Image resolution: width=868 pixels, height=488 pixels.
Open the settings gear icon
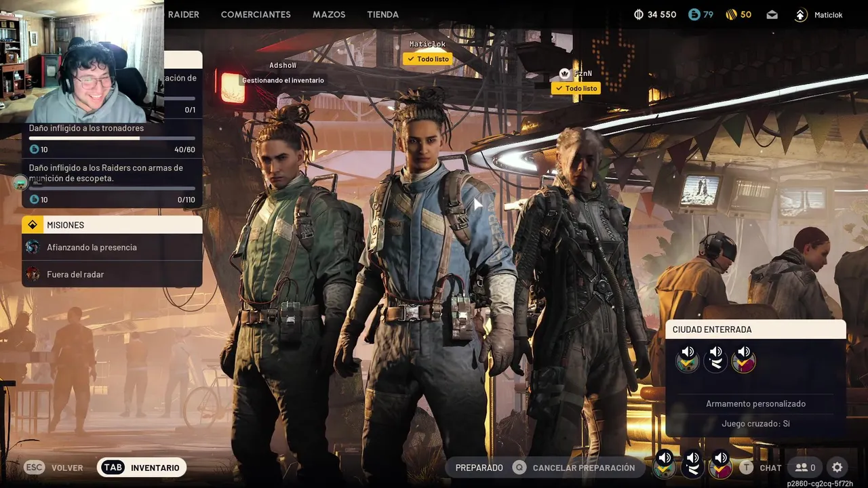click(837, 468)
